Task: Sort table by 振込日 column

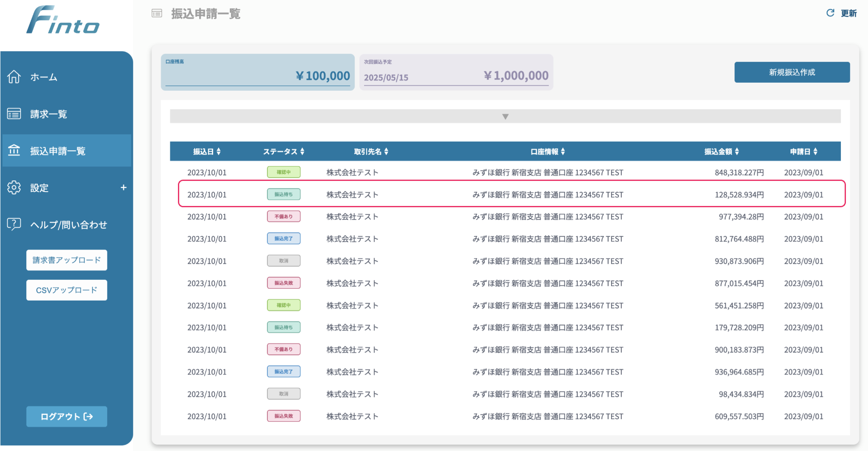Action: [x=207, y=152]
